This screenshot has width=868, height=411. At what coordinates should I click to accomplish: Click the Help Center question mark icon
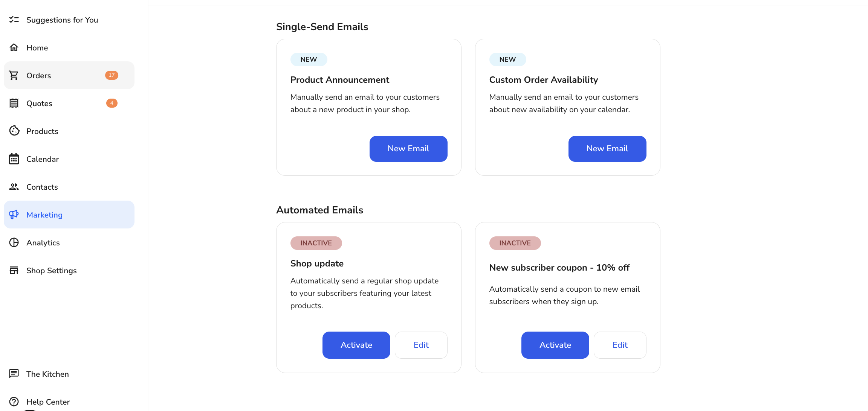(x=14, y=402)
